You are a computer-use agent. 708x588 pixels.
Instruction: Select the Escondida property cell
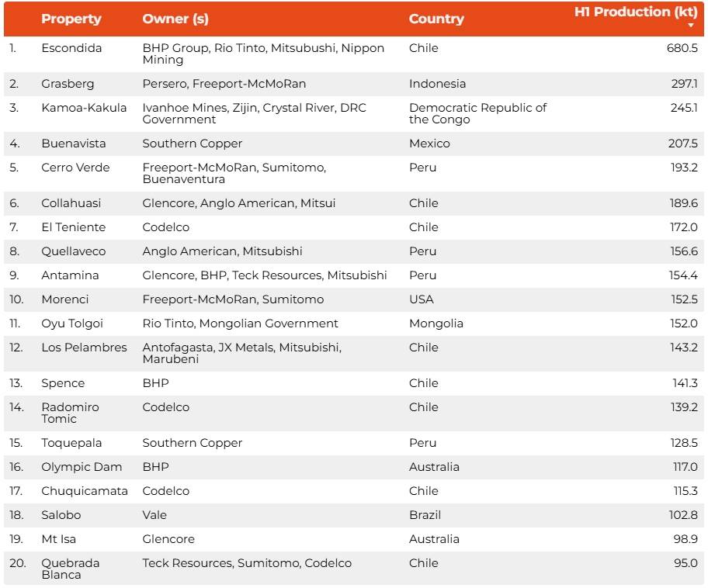71,48
